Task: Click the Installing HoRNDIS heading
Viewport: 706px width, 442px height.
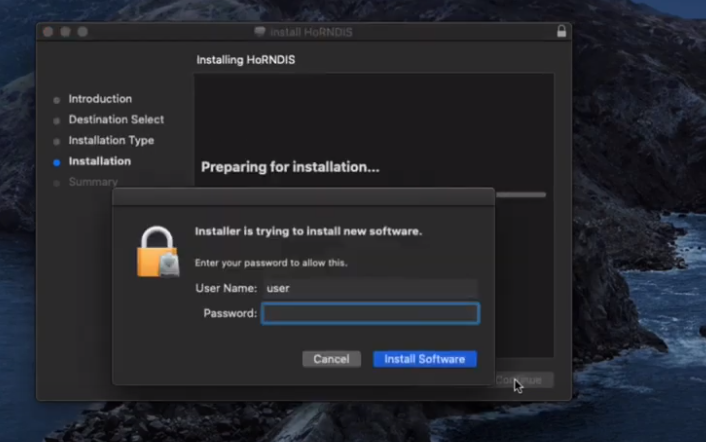Action: pyautogui.click(x=246, y=60)
